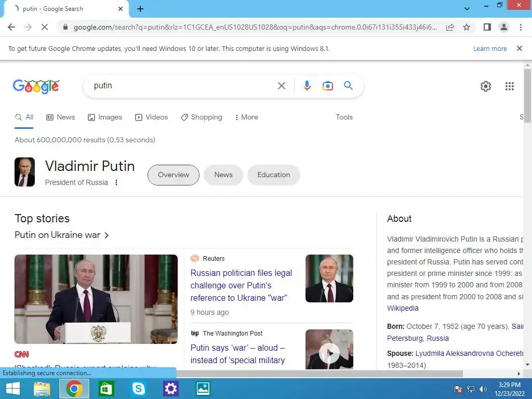Select the All results tab
Image resolution: width=532 pixels, height=399 pixels.
tap(24, 117)
